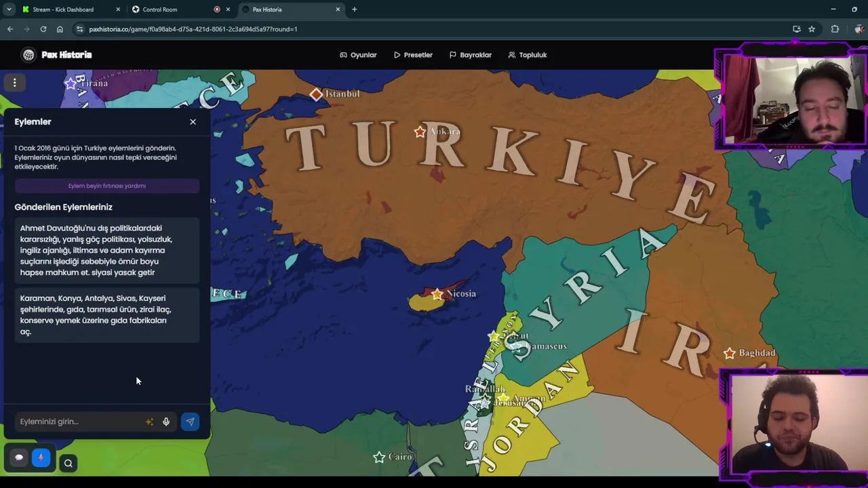Reload the Pax Historia page
The width and height of the screenshot is (868, 488).
43,29
